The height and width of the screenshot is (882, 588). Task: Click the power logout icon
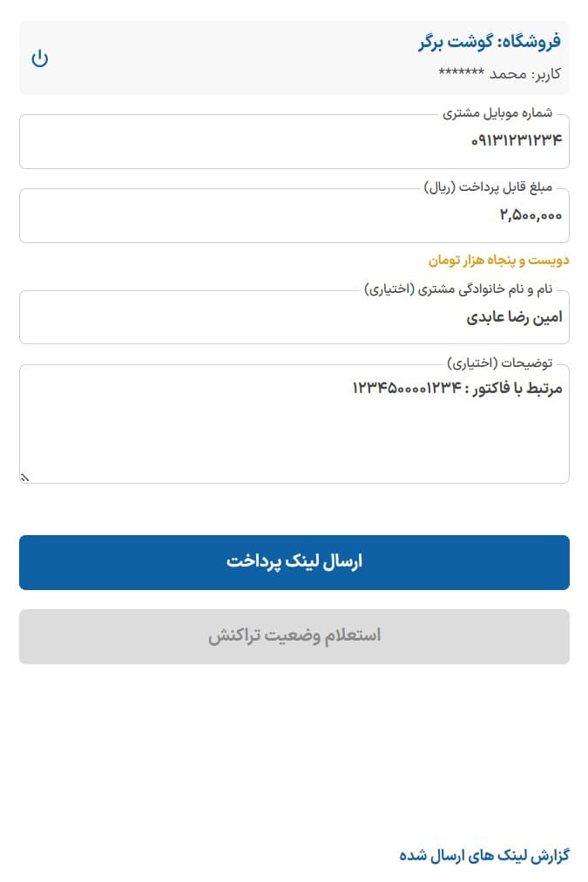pyautogui.click(x=40, y=58)
